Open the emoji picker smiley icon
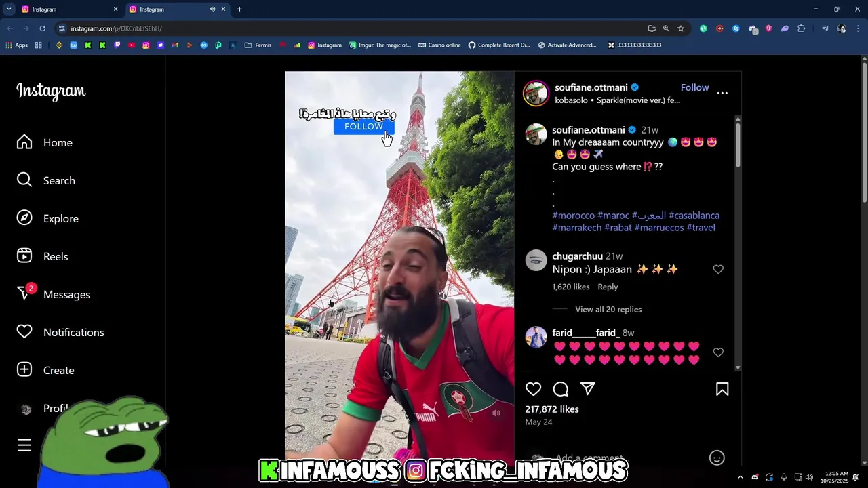Screen dimensions: 868x488 click(x=717, y=458)
